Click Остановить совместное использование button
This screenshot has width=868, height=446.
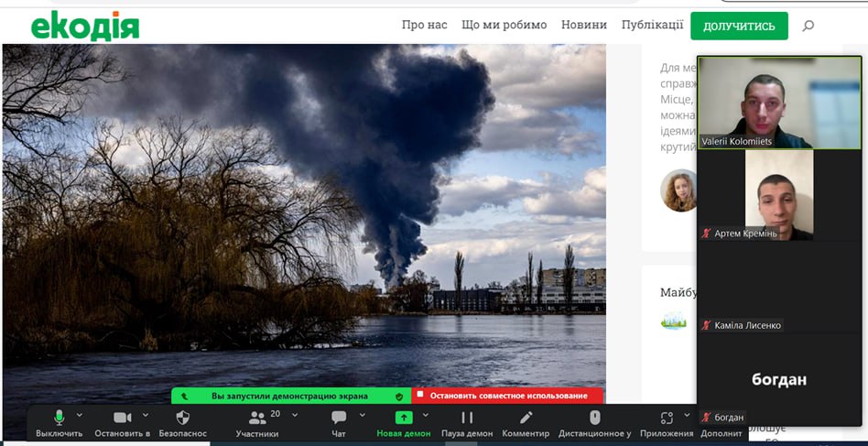pos(507,396)
